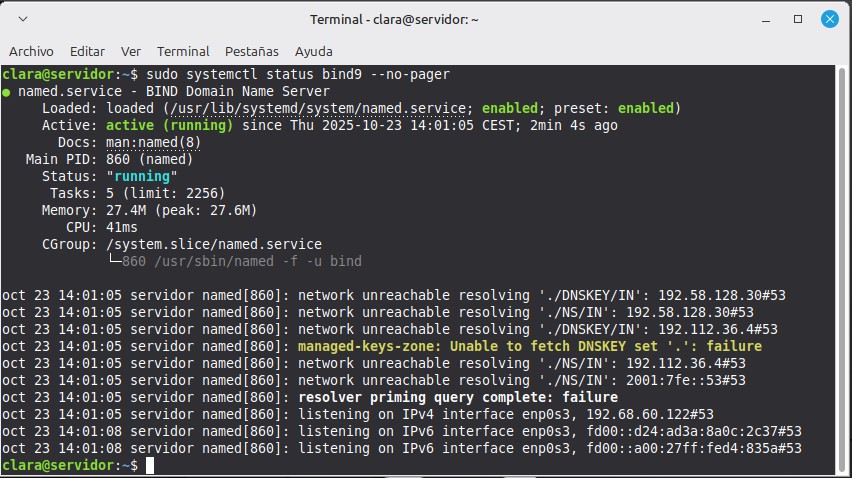Open the Archivo menu

coord(31,51)
